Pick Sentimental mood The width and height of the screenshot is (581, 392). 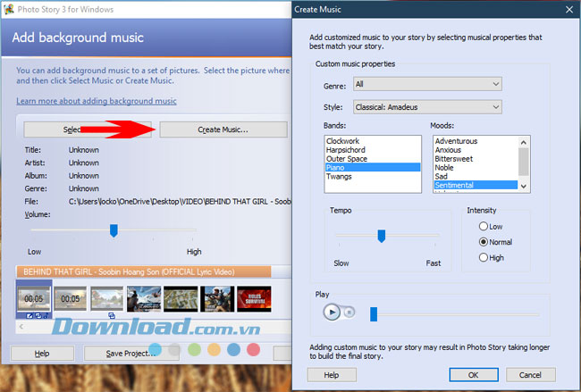click(476, 185)
